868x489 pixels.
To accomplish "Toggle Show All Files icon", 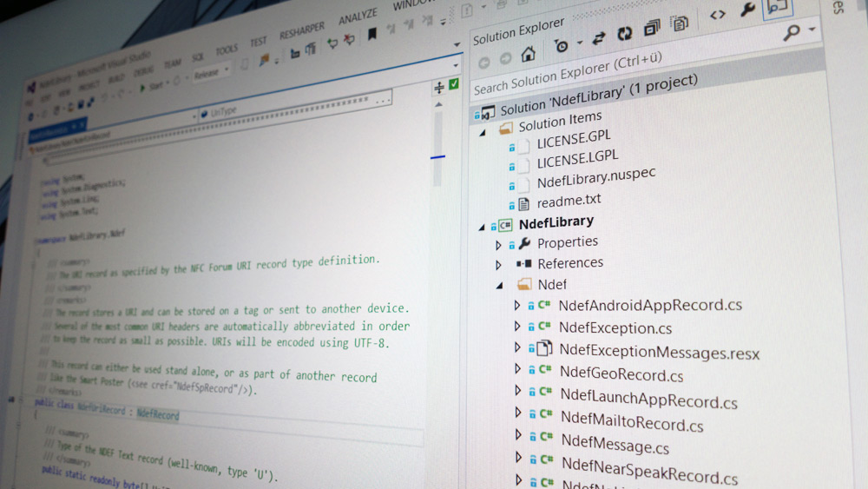I will pos(680,23).
